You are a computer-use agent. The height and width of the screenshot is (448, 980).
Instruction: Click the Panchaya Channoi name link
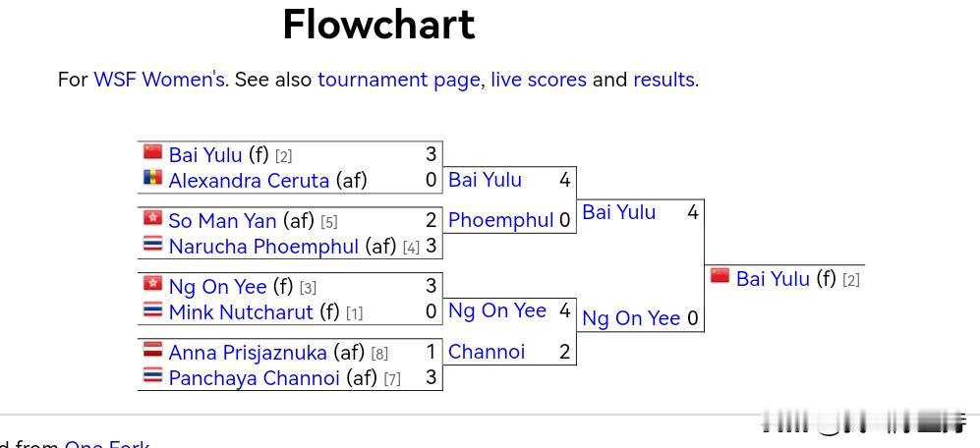255,378
